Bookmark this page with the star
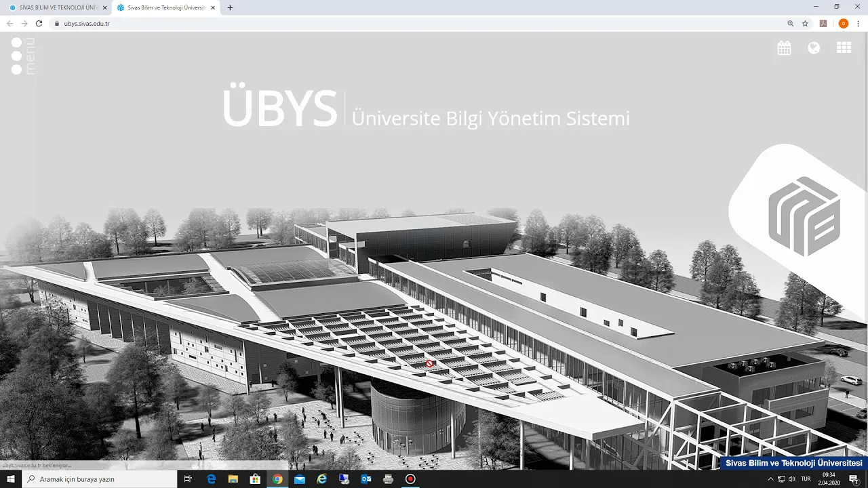The height and width of the screenshot is (488, 868). pyautogui.click(x=805, y=23)
